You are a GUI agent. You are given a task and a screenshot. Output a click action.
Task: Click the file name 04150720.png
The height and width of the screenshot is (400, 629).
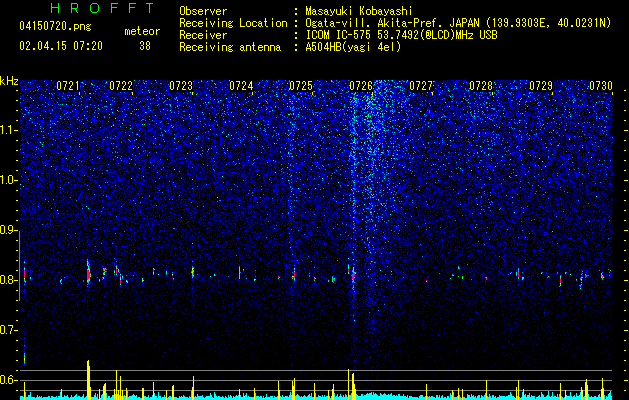(x=55, y=27)
